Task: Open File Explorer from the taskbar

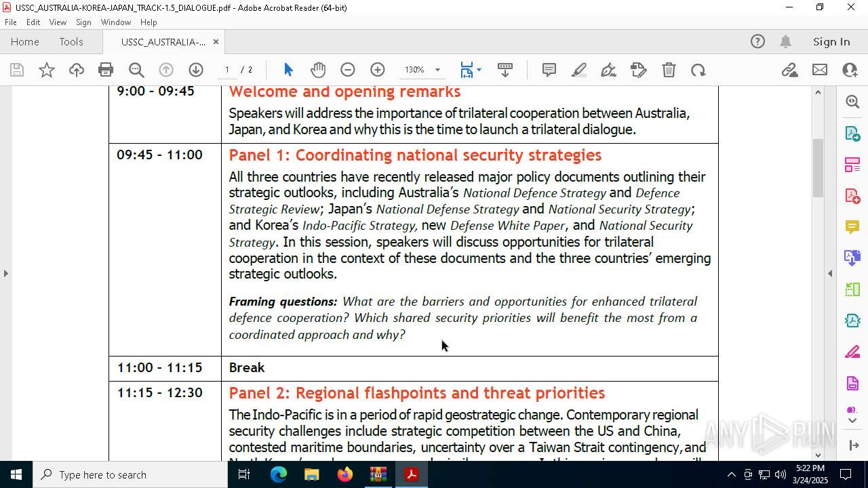Action: (x=312, y=474)
